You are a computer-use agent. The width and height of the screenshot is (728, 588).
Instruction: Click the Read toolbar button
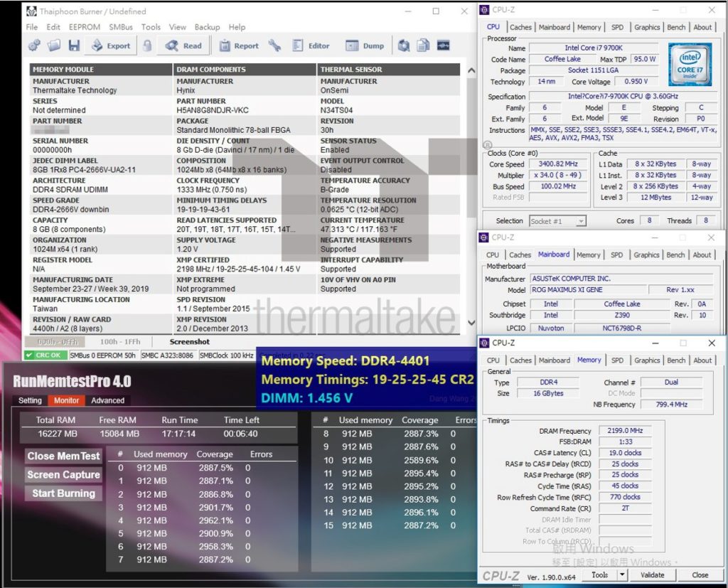(184, 46)
